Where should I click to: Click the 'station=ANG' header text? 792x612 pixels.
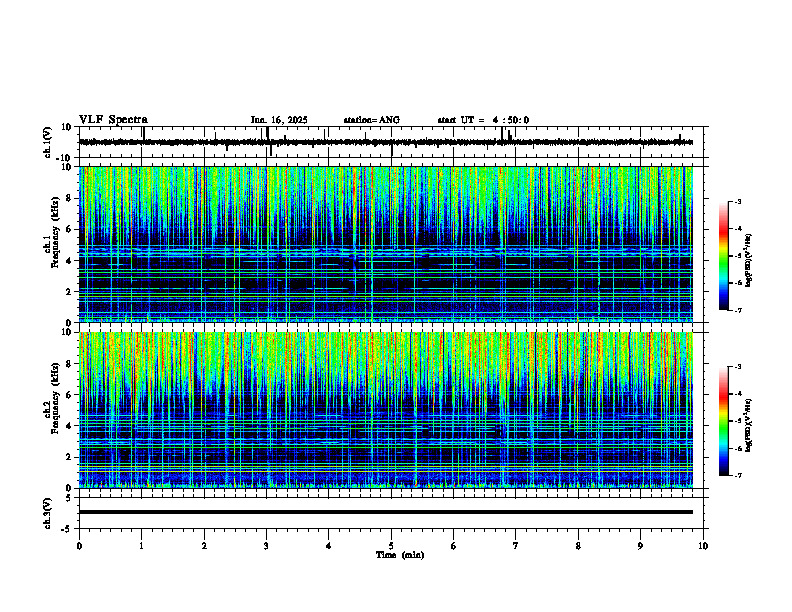pos(372,120)
